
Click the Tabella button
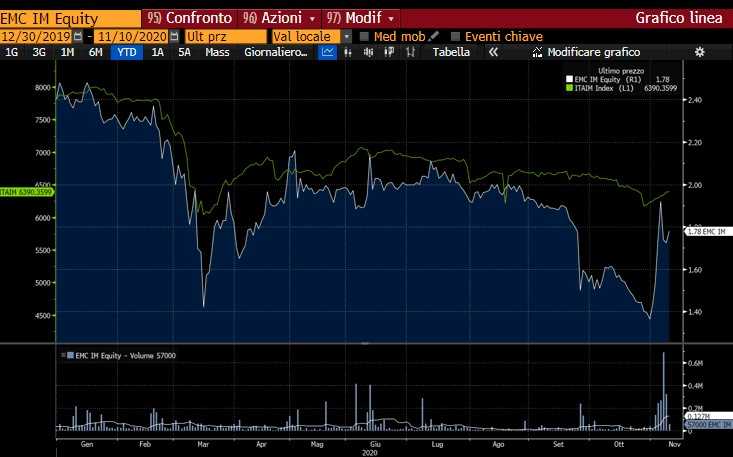451,52
